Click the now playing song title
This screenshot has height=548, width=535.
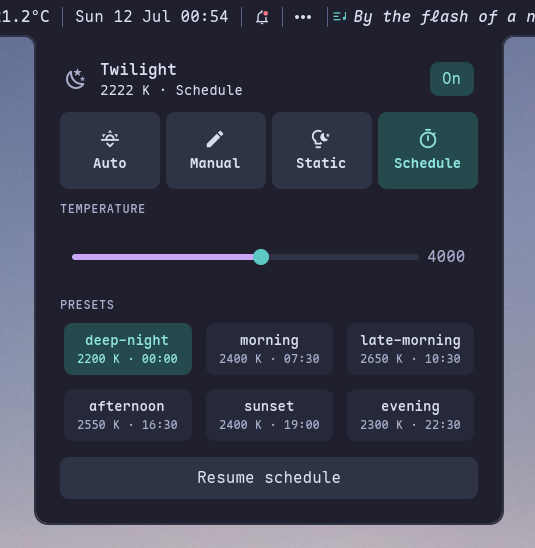pyautogui.click(x=444, y=17)
